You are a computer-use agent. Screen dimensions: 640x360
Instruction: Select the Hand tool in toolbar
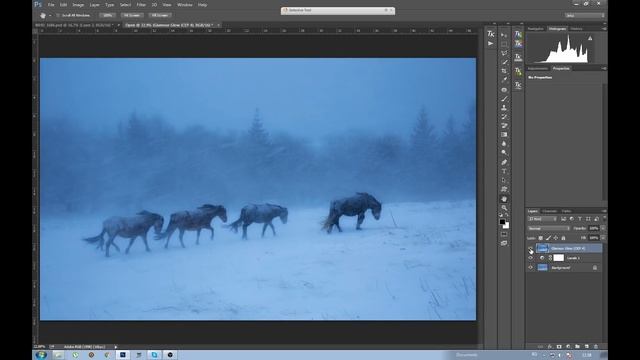point(504,199)
